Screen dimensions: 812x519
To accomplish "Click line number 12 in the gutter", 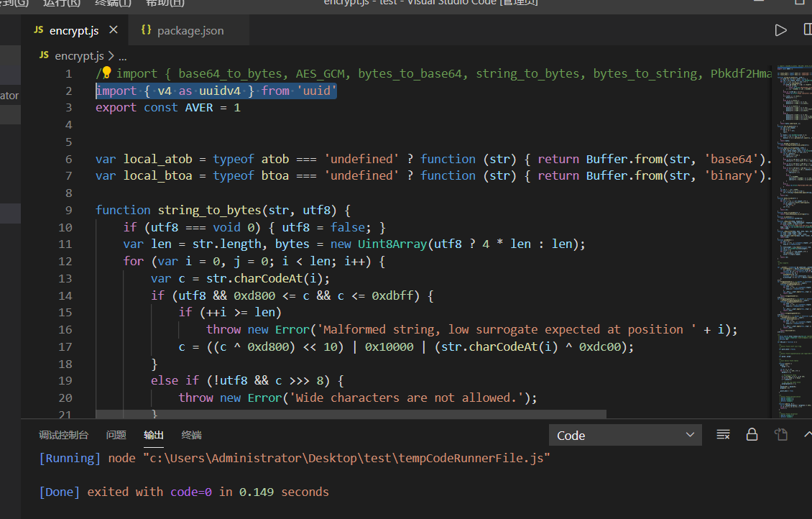I will point(65,262).
